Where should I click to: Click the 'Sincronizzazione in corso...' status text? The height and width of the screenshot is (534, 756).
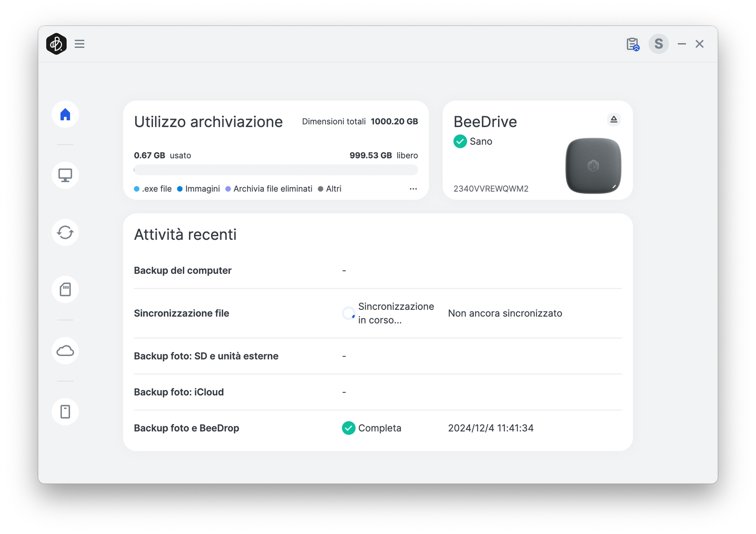click(x=396, y=313)
